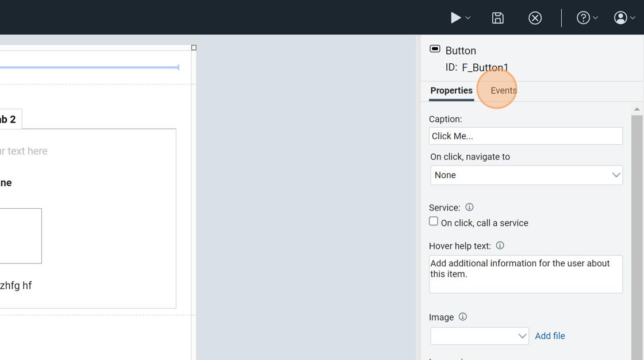Enable On click, call a service checkbox
Screen dimensions: 644x360
[434, 221]
